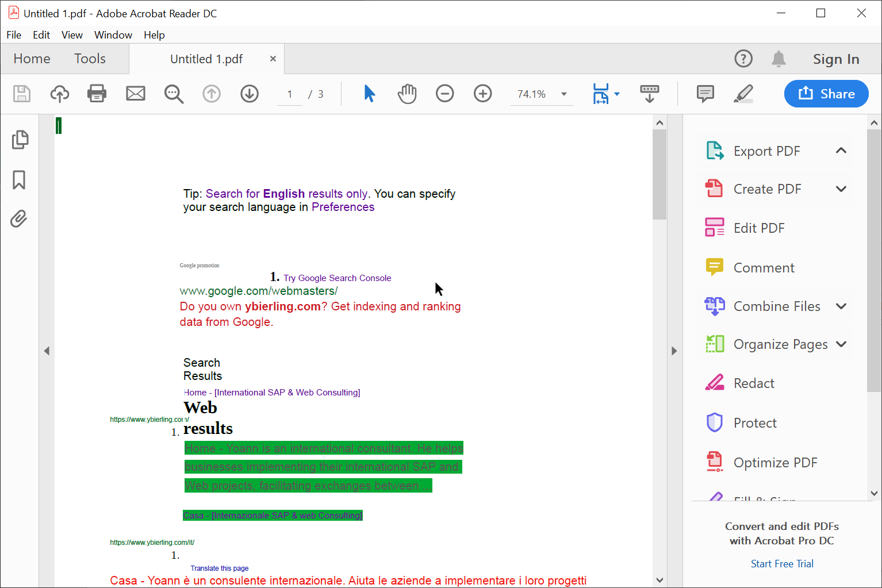The width and height of the screenshot is (882, 588).
Task: Open Bookmarks panel
Action: click(x=19, y=180)
